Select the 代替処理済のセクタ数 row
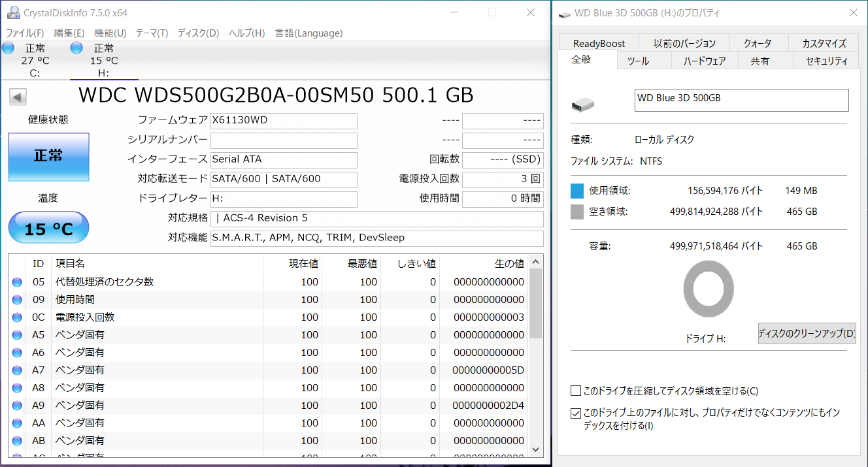Screen dimensions: 868x467 (268, 282)
